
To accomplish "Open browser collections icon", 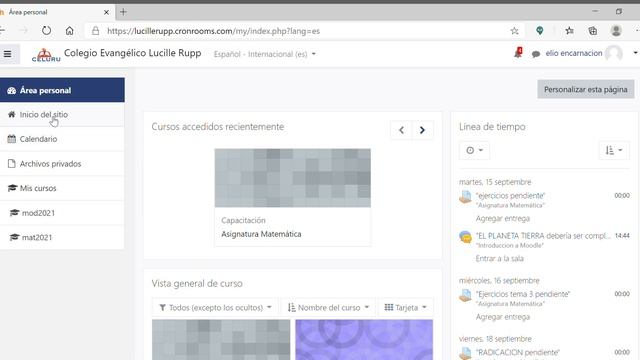I will pos(593,31).
